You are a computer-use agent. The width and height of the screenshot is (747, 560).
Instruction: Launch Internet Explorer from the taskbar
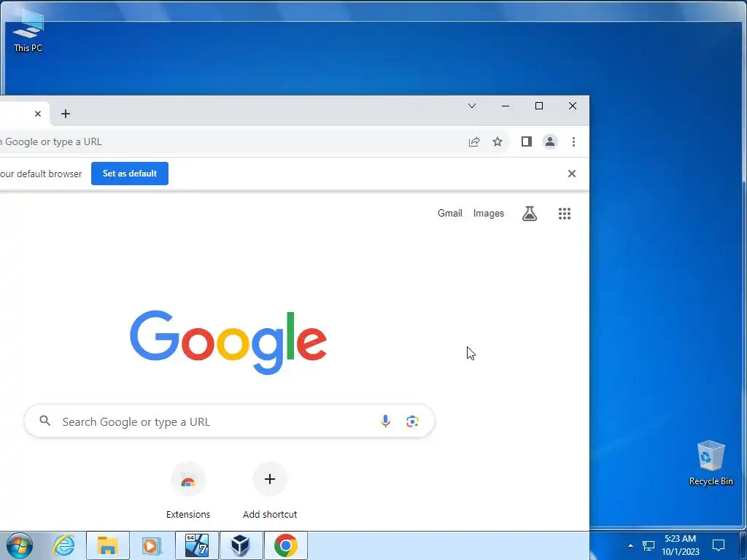tap(64, 545)
